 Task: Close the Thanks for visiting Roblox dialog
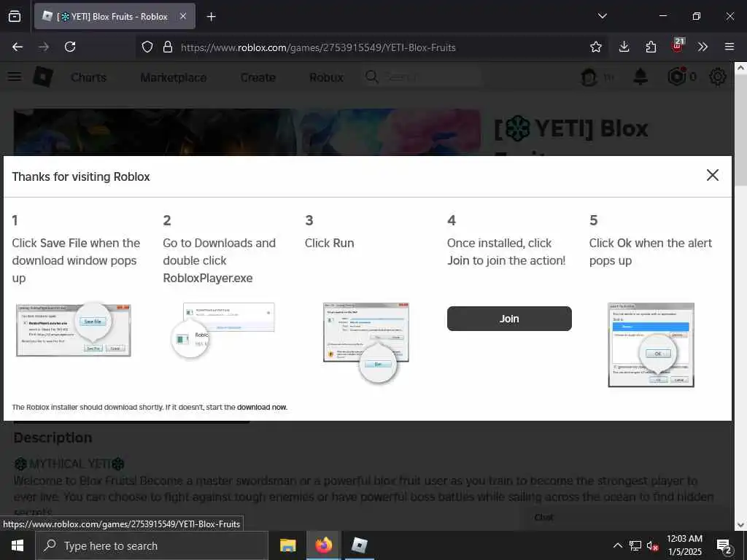click(712, 175)
